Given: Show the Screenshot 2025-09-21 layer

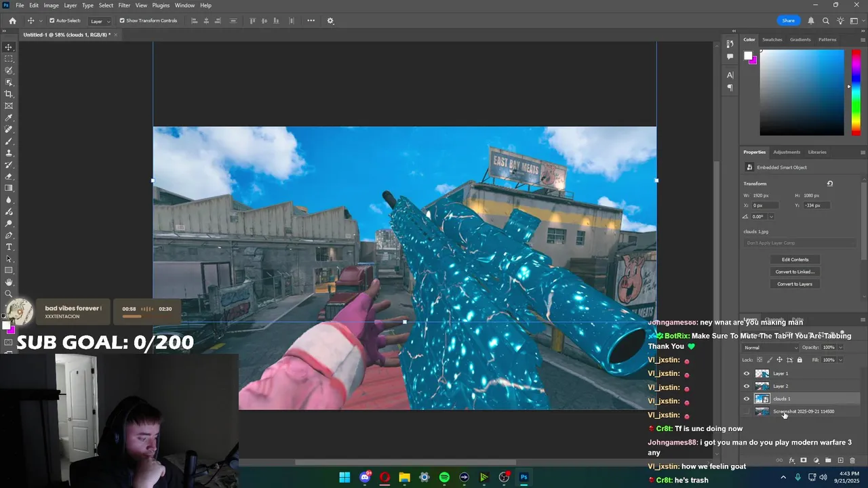Looking at the screenshot, I should 747,411.
